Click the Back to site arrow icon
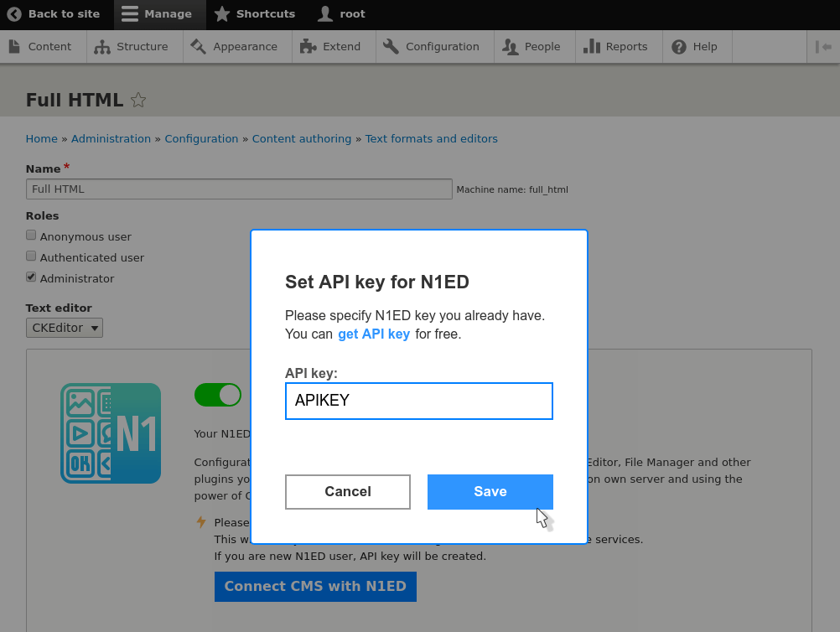 [x=14, y=14]
